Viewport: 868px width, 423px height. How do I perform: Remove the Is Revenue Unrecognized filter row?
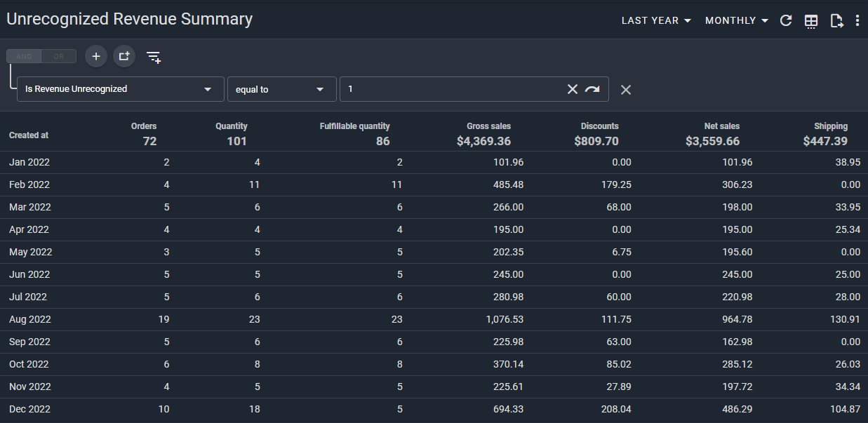(x=626, y=90)
